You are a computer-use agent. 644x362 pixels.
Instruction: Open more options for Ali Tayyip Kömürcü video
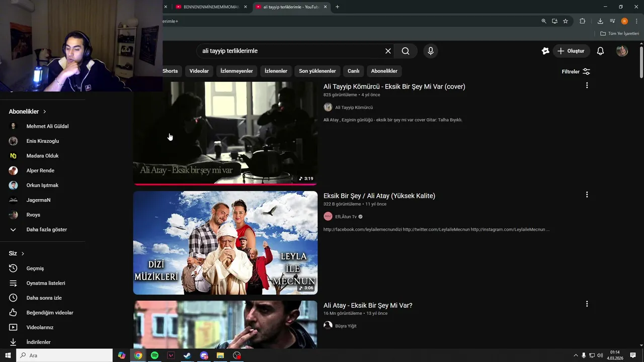click(x=587, y=85)
